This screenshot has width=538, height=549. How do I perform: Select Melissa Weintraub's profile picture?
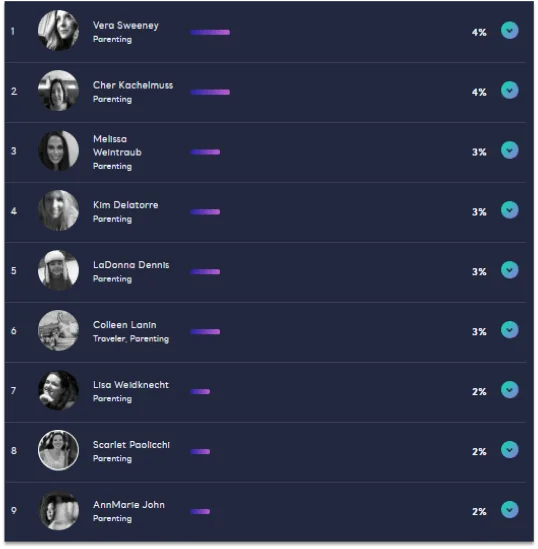(x=58, y=151)
